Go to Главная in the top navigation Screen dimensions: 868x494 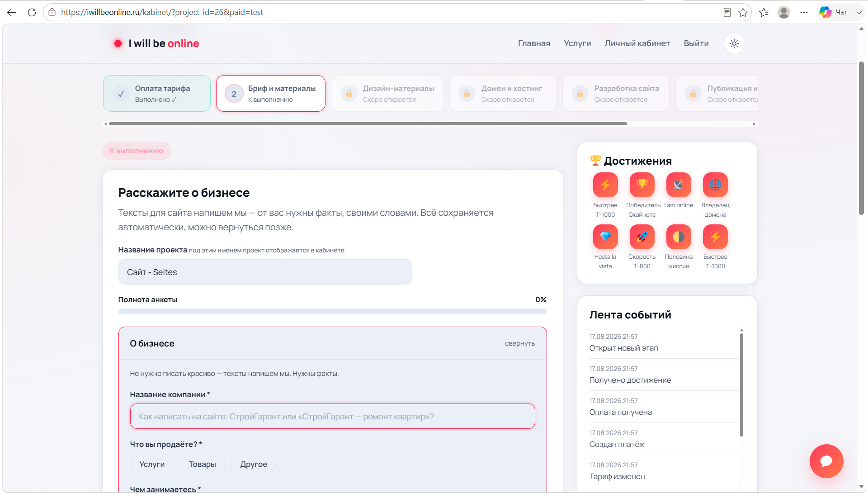(x=534, y=43)
